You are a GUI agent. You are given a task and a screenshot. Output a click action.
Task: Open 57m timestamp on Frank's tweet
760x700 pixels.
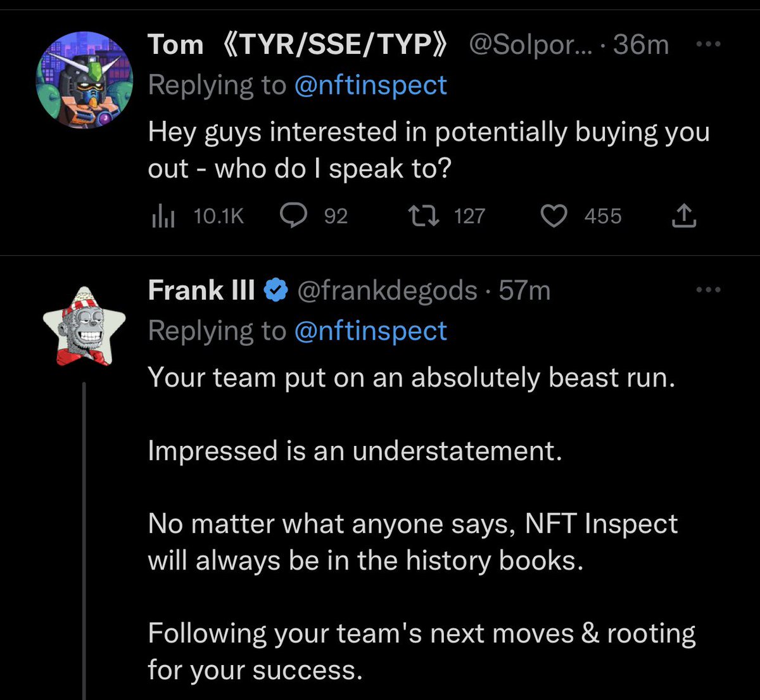coord(524,291)
